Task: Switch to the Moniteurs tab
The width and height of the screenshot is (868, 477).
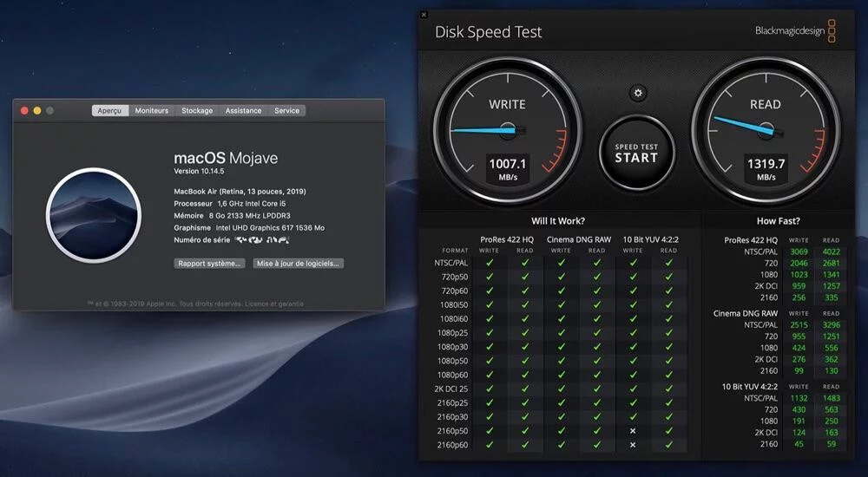Action: pos(152,111)
